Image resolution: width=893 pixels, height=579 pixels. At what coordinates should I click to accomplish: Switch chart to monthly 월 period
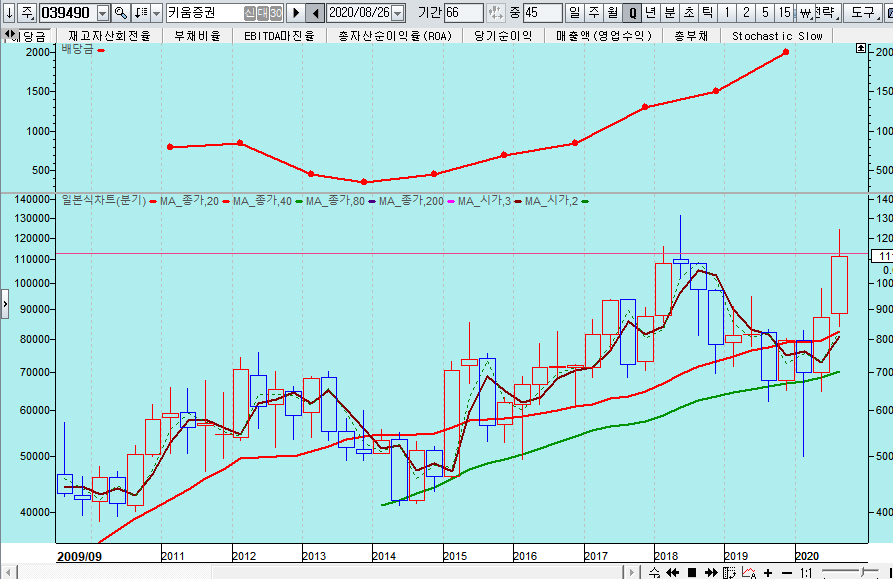coord(612,13)
